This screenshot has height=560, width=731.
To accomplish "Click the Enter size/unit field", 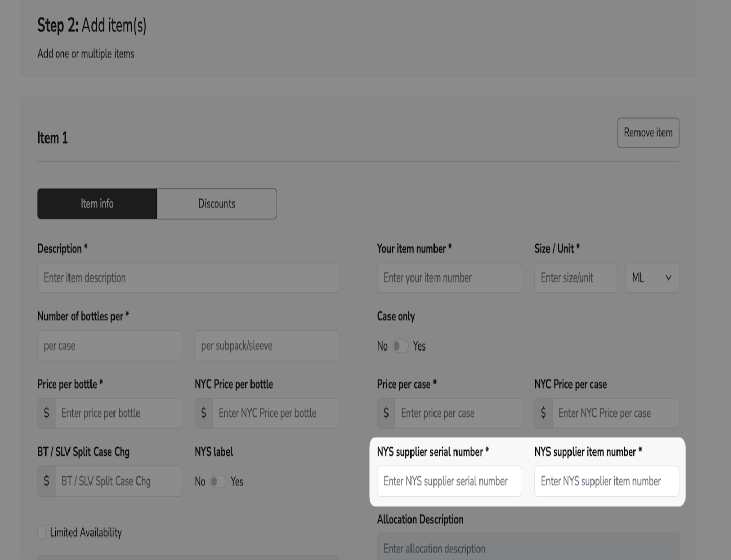I will (x=575, y=277).
